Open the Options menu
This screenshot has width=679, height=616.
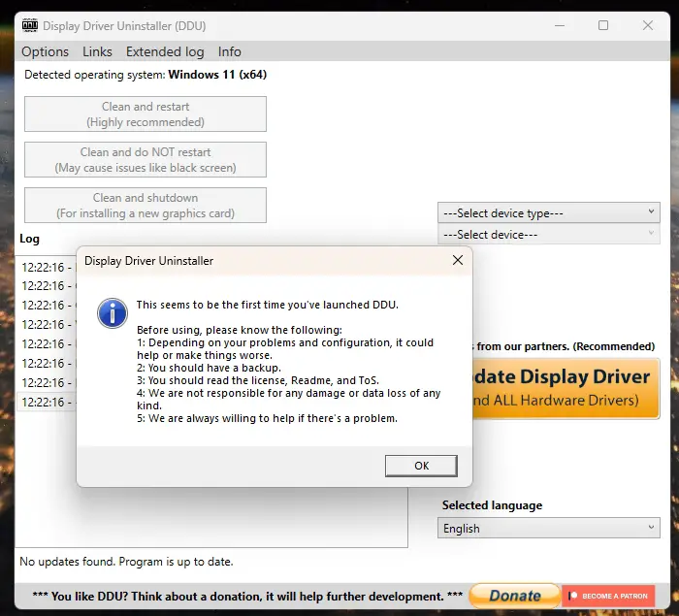point(45,51)
